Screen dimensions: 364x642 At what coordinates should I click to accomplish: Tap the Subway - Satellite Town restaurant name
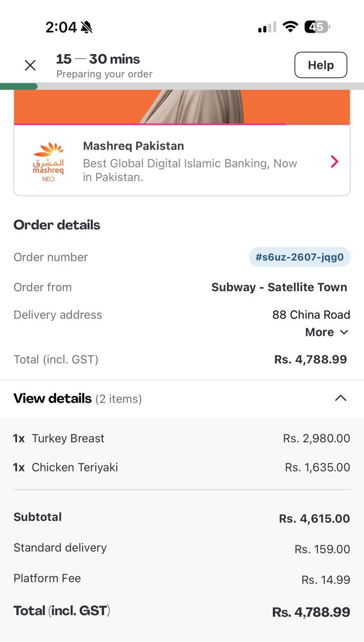pos(279,287)
